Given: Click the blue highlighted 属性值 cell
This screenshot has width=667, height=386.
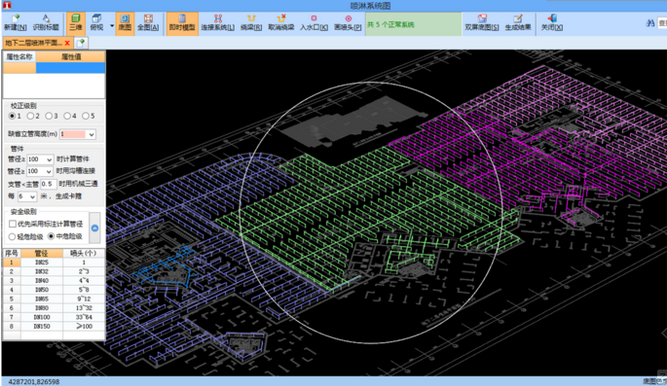Looking at the screenshot, I should (71, 68).
